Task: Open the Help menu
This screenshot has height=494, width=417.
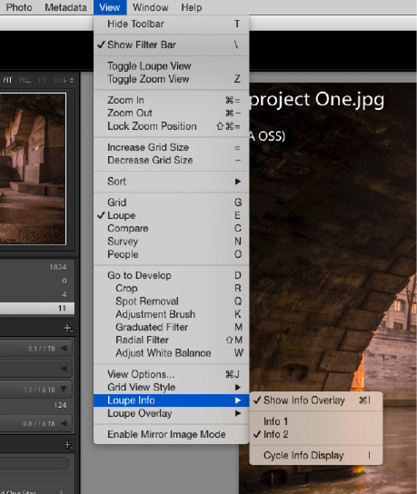Action: (x=192, y=7)
